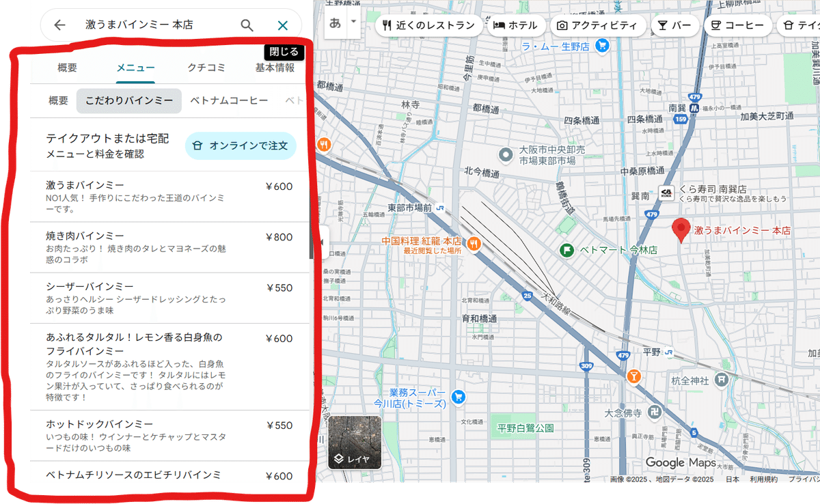Switch to the クチコミ tab
This screenshot has height=504, width=820.
click(206, 68)
